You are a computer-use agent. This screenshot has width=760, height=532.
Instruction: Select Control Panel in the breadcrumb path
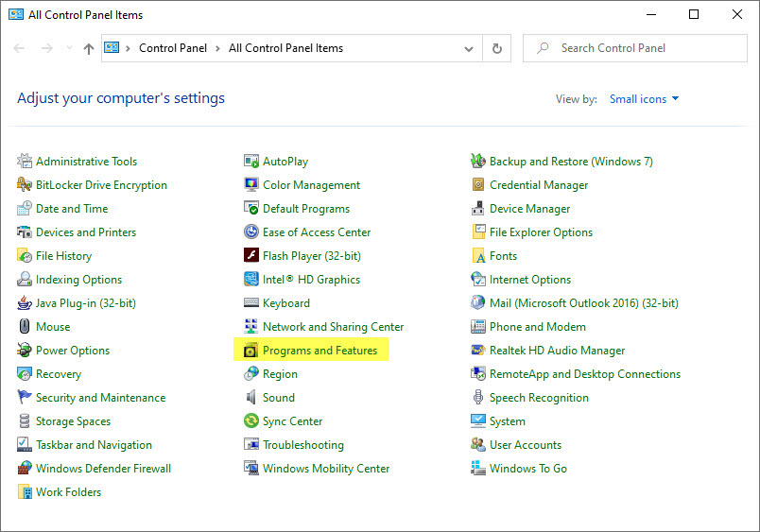pos(173,48)
